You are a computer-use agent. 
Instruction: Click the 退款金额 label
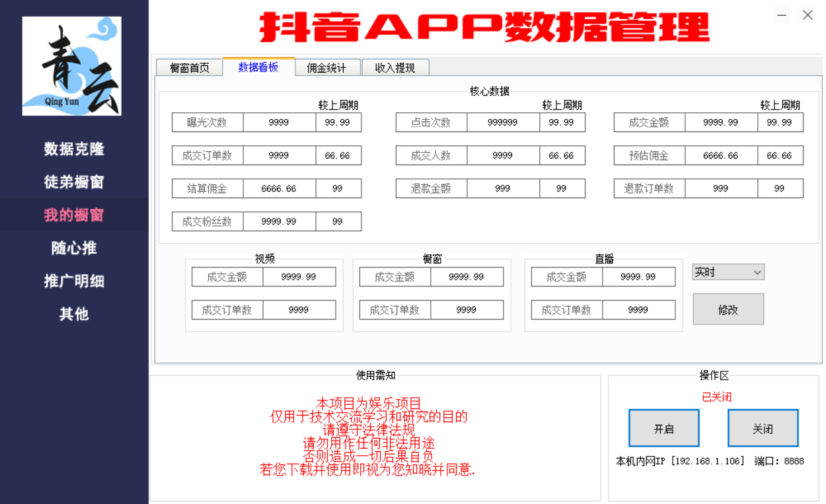431,188
